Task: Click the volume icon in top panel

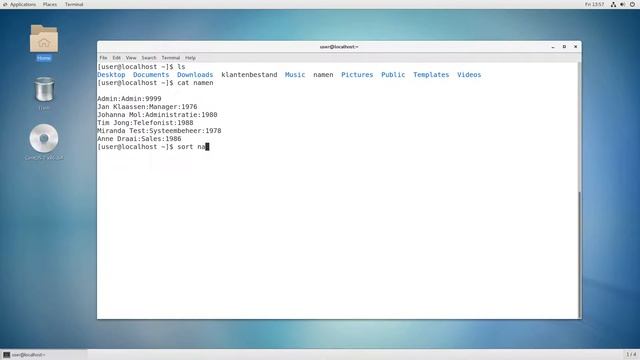Action: 622,4
